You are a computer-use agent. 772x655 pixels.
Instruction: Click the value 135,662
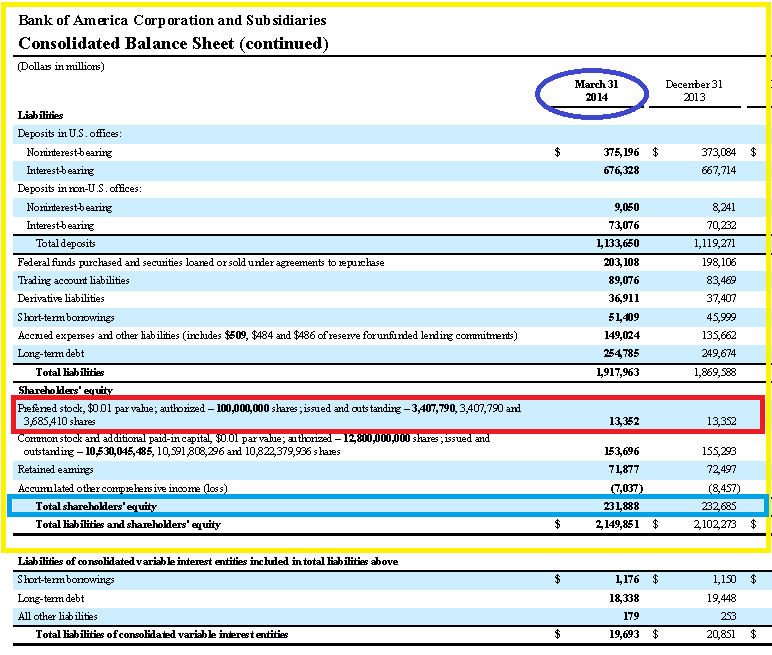tap(718, 335)
